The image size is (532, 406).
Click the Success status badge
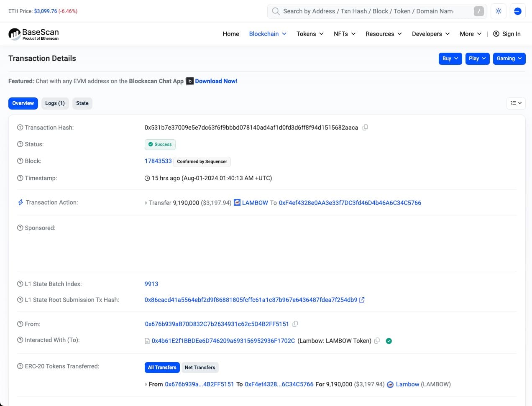coord(160,144)
